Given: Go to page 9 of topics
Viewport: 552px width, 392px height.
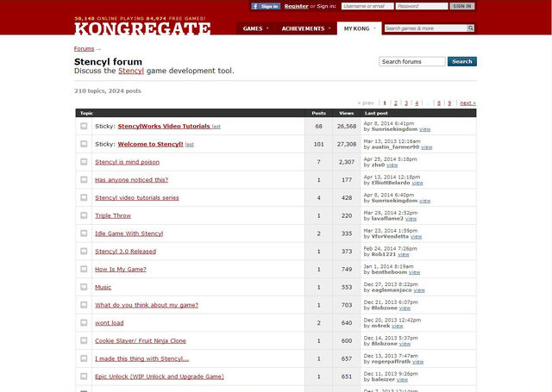Looking at the screenshot, I should pyautogui.click(x=449, y=103).
